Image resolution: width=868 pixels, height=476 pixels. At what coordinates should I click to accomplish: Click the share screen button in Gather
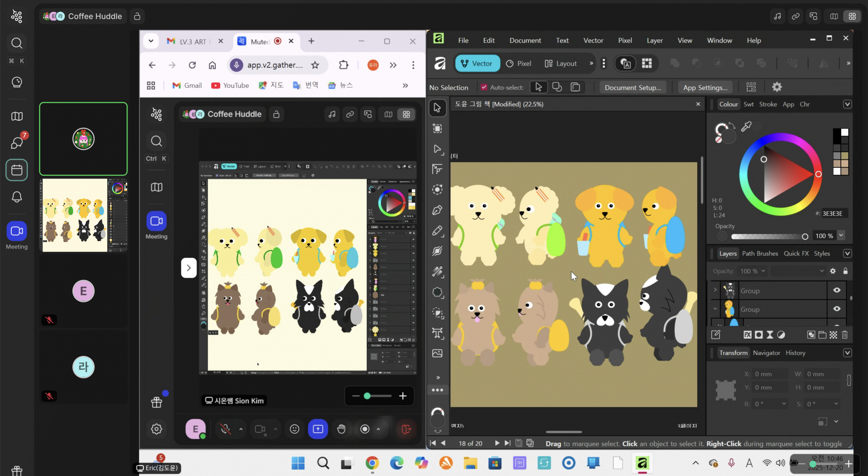pyautogui.click(x=318, y=429)
